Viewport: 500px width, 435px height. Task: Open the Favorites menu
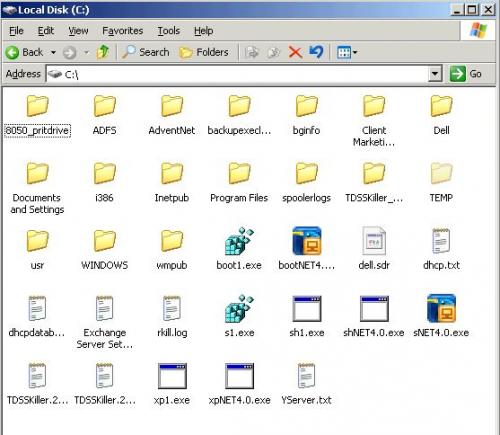coord(123,31)
